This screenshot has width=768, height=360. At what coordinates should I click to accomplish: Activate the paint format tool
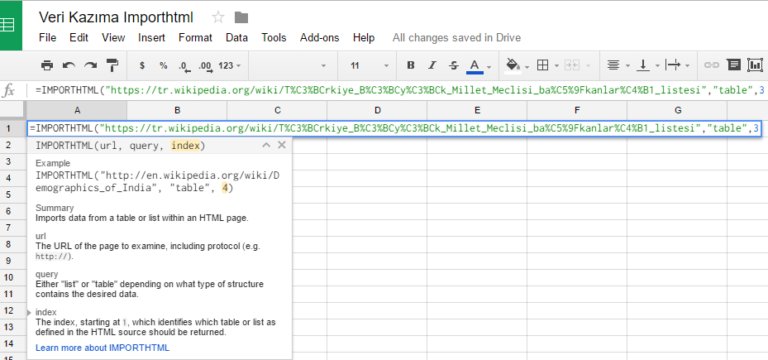pyautogui.click(x=113, y=65)
